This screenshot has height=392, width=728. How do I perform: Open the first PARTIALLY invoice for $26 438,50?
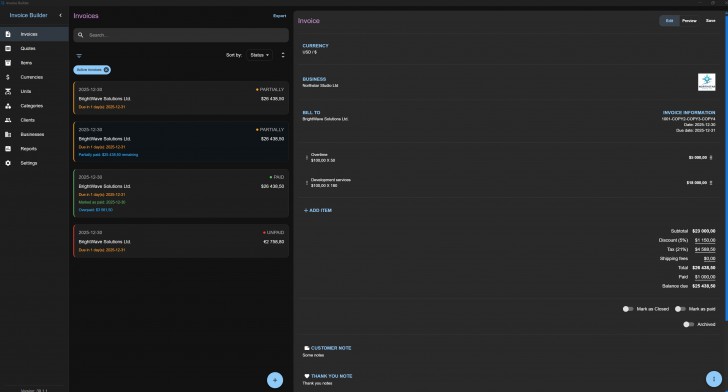coord(181,98)
